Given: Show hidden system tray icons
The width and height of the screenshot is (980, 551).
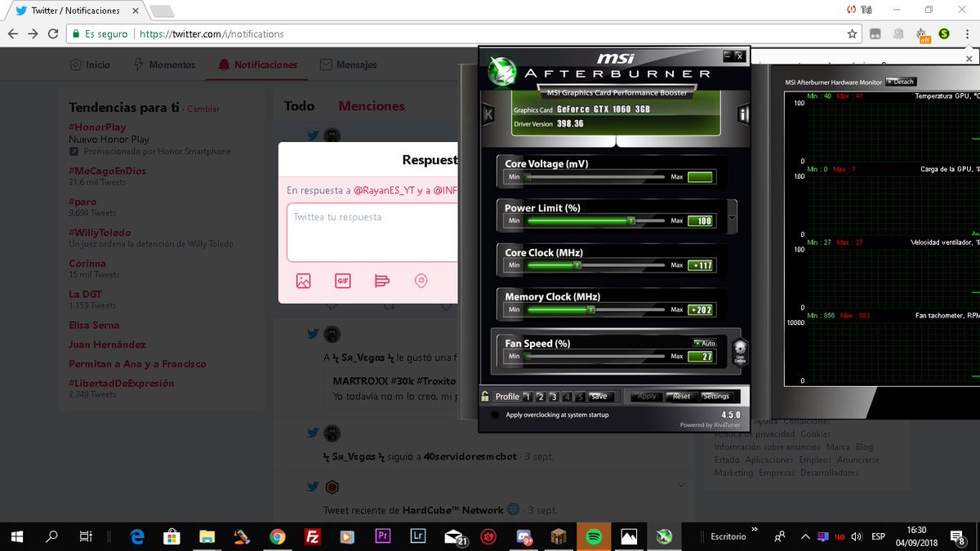Looking at the screenshot, I should (x=806, y=536).
